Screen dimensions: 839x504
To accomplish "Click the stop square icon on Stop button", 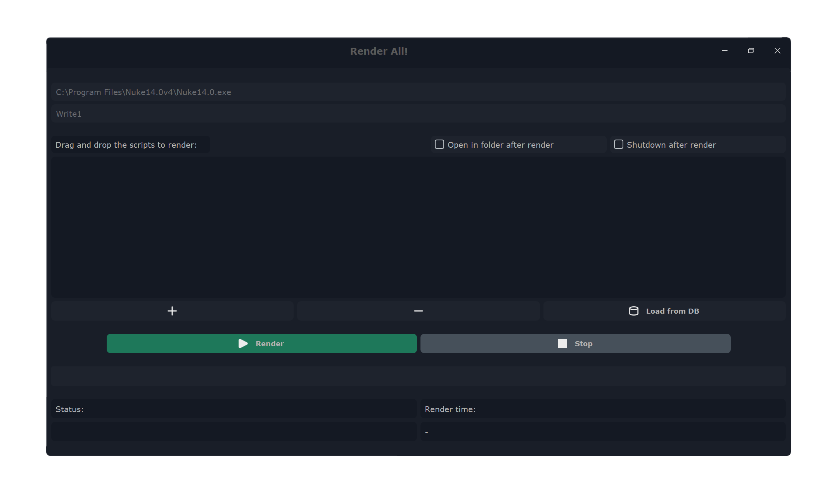I will pyautogui.click(x=562, y=343).
